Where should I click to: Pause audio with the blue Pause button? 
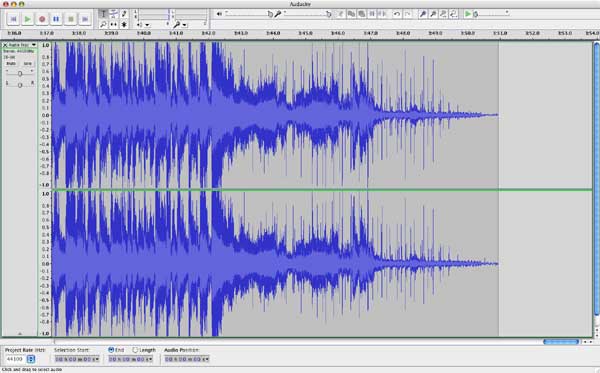tap(56, 18)
